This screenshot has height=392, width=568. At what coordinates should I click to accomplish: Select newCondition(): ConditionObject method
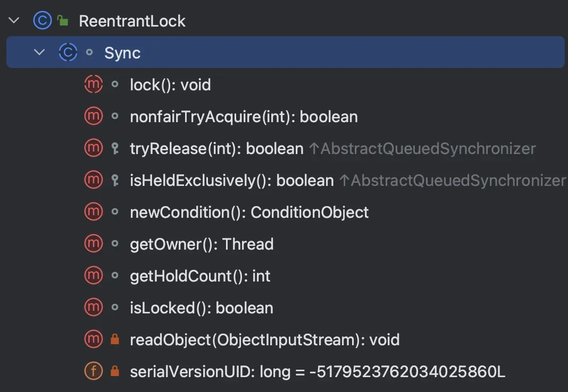coord(249,212)
